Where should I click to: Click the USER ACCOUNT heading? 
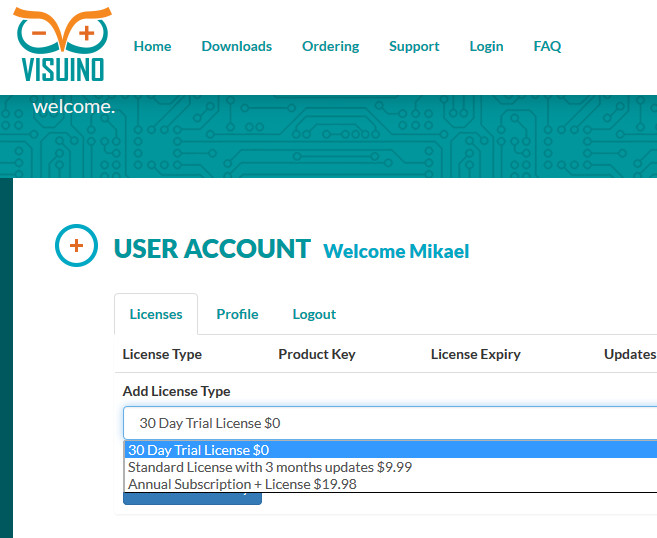point(212,249)
